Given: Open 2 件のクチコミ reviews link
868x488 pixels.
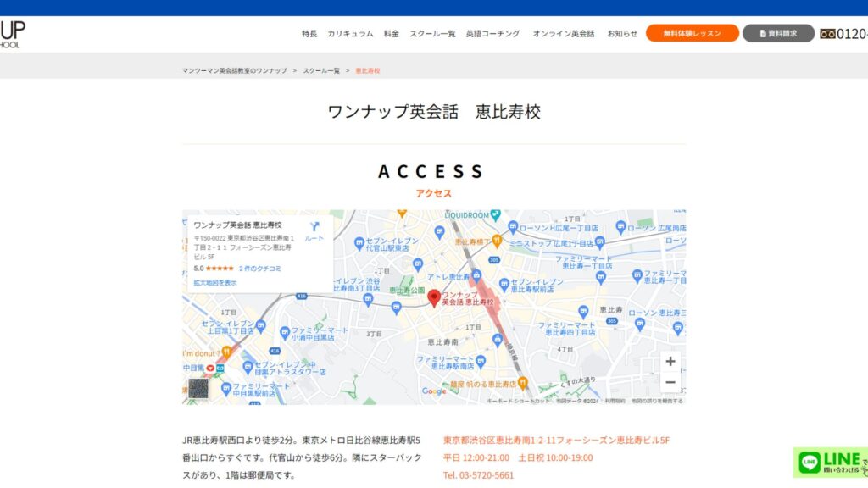Looking at the screenshot, I should coord(260,269).
